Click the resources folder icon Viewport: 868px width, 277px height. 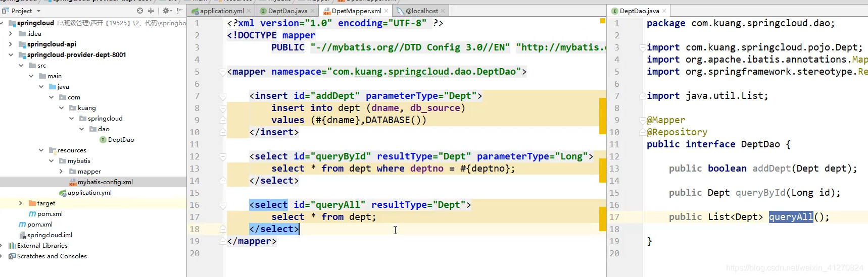pyautogui.click(x=53, y=150)
